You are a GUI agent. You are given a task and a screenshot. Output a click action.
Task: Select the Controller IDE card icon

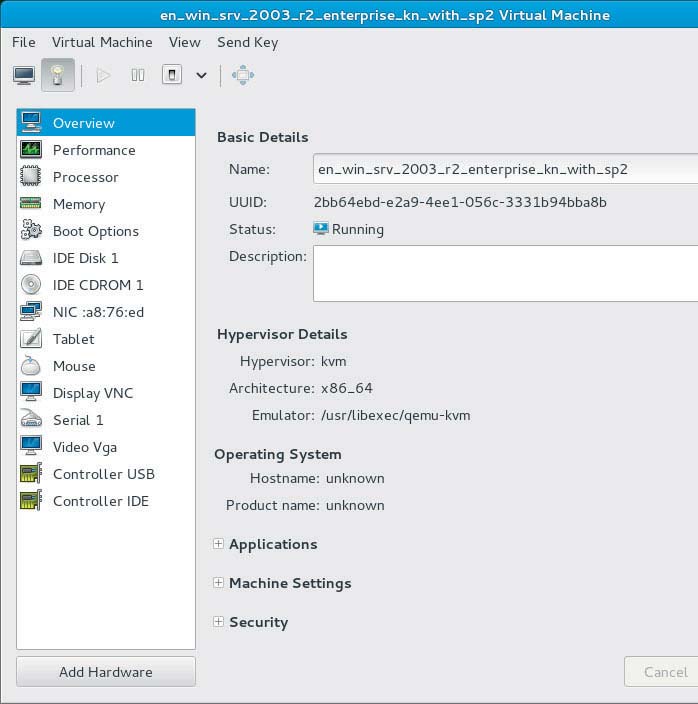(31, 501)
